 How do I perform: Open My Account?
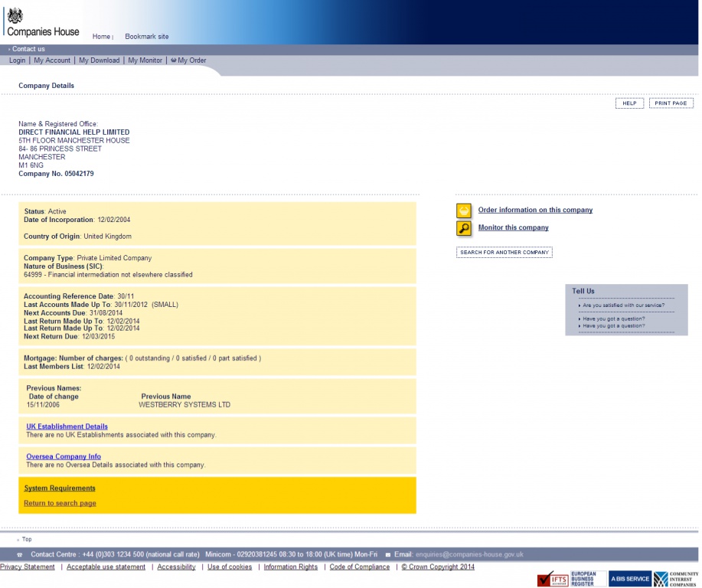click(52, 60)
